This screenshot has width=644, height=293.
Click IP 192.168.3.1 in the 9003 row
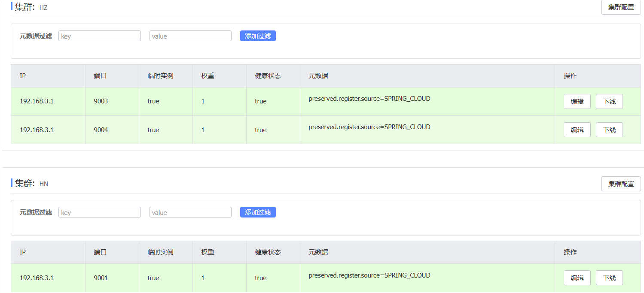[x=37, y=101]
